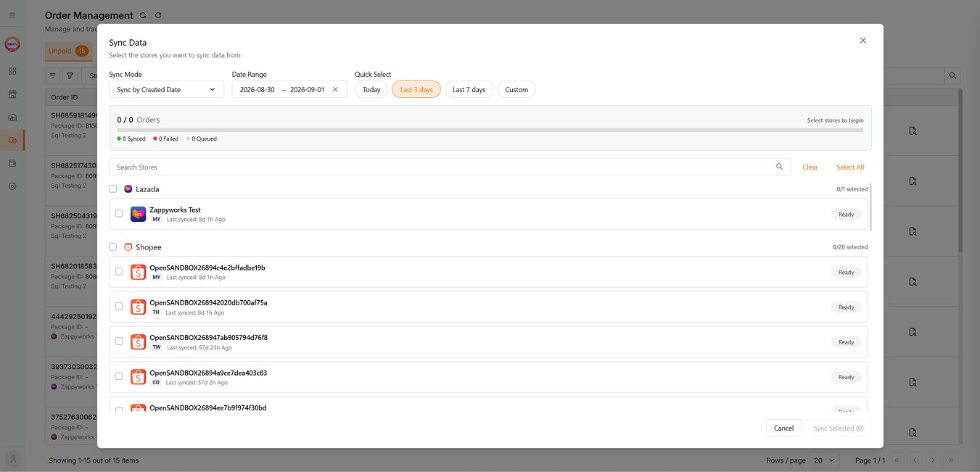Select checkbox for OpenSANDBOX26894c4e2bffadbe19b
Viewport: 980px width, 472px height.
[119, 272]
